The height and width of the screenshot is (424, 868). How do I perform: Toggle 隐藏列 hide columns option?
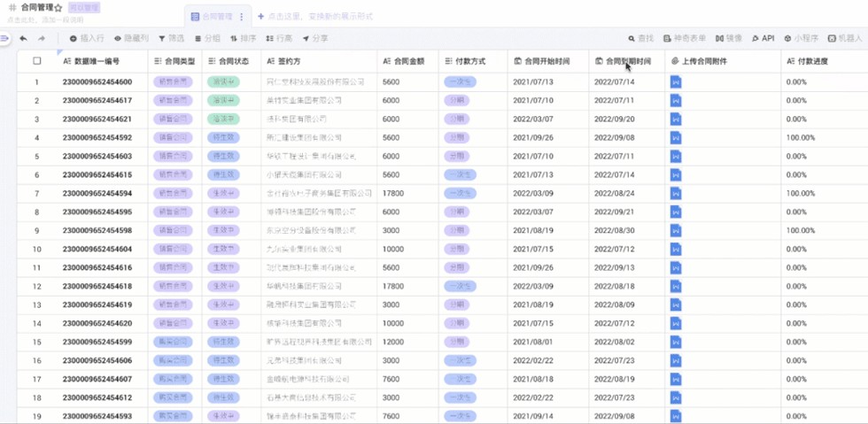click(x=131, y=39)
